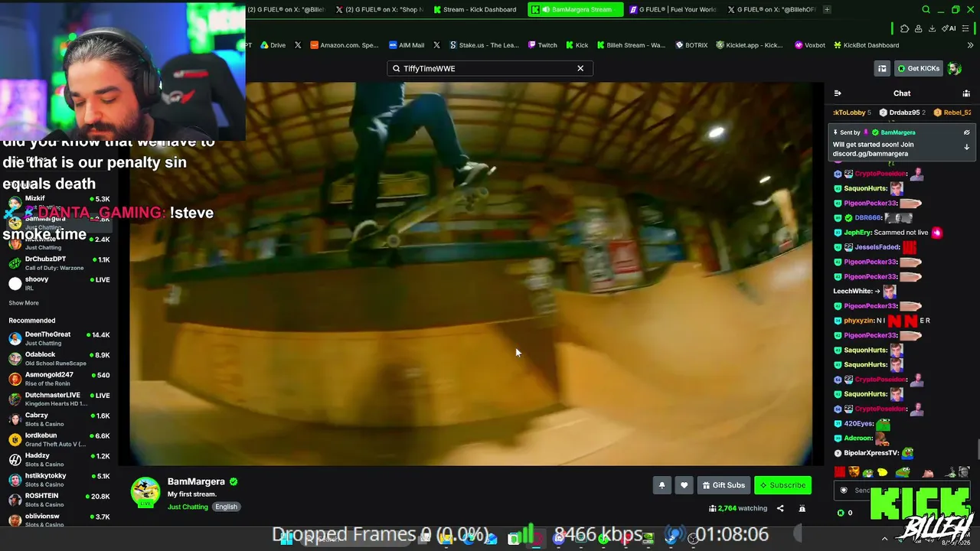Open the KickBot Dashboard bookmark

(866, 45)
